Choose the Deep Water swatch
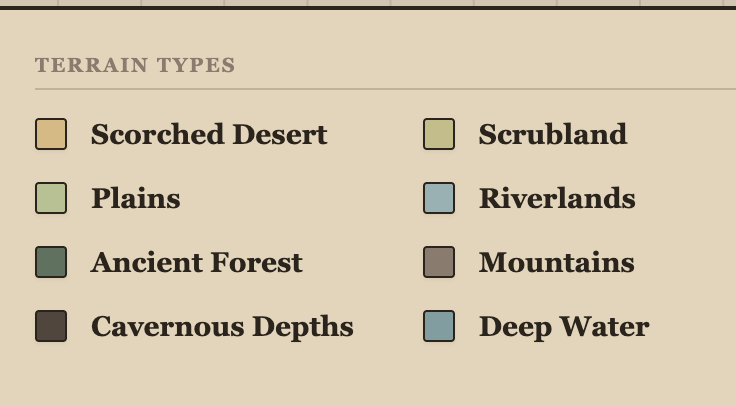 pos(439,326)
